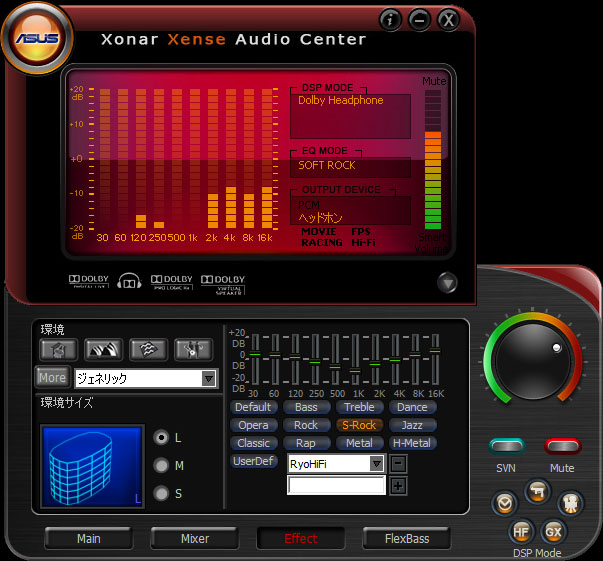Screen dimensions: 603x561
Task: Apply the Metal EQ preset
Action: 360,443
